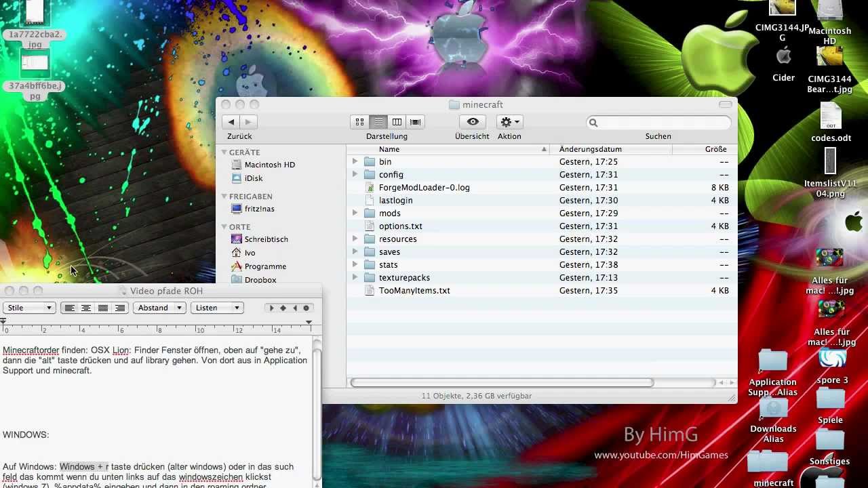868x488 pixels.
Task: Select right tab stop marker in TextEdit toolbar
Action: pyautogui.click(x=295, y=308)
